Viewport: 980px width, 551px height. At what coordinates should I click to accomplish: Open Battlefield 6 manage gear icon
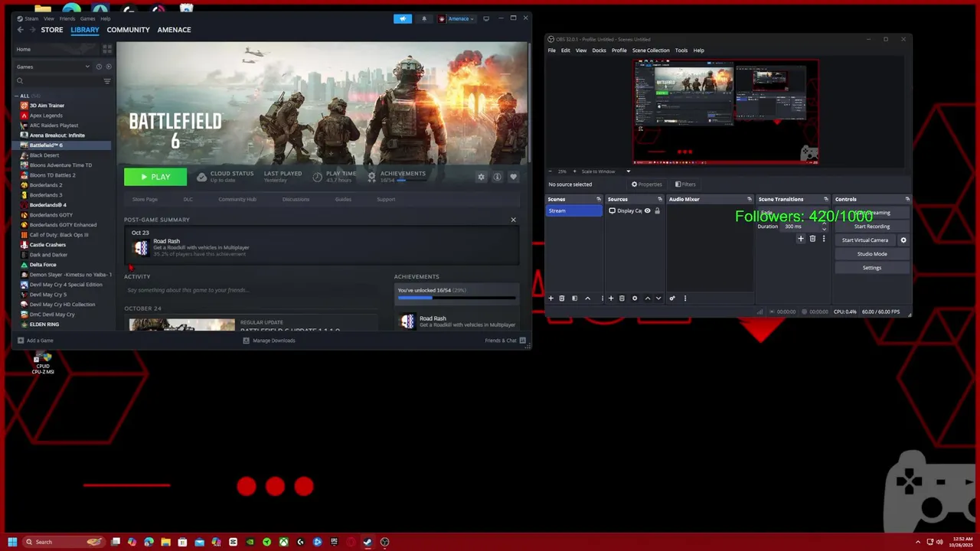481,177
